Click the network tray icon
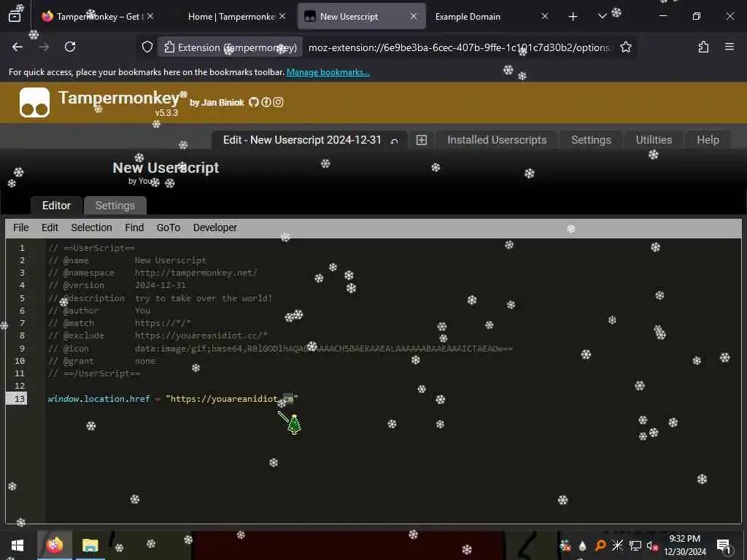This screenshot has width=747, height=560. pyautogui.click(x=635, y=545)
